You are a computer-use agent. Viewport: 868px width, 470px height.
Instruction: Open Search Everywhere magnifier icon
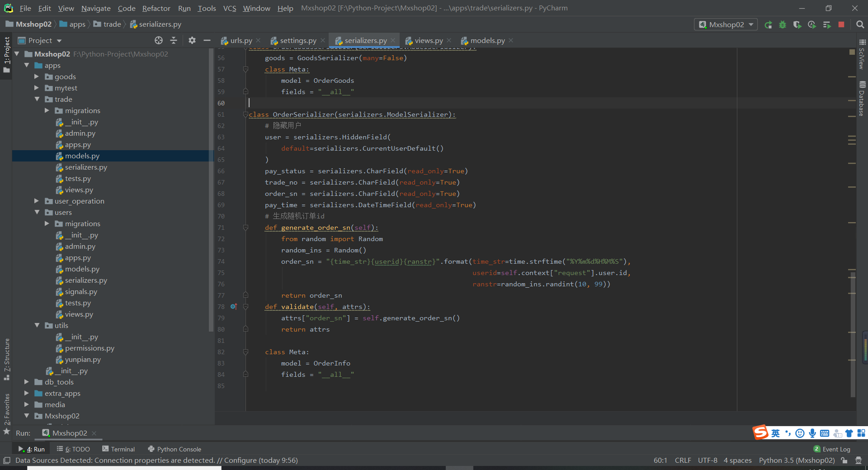click(860, 25)
